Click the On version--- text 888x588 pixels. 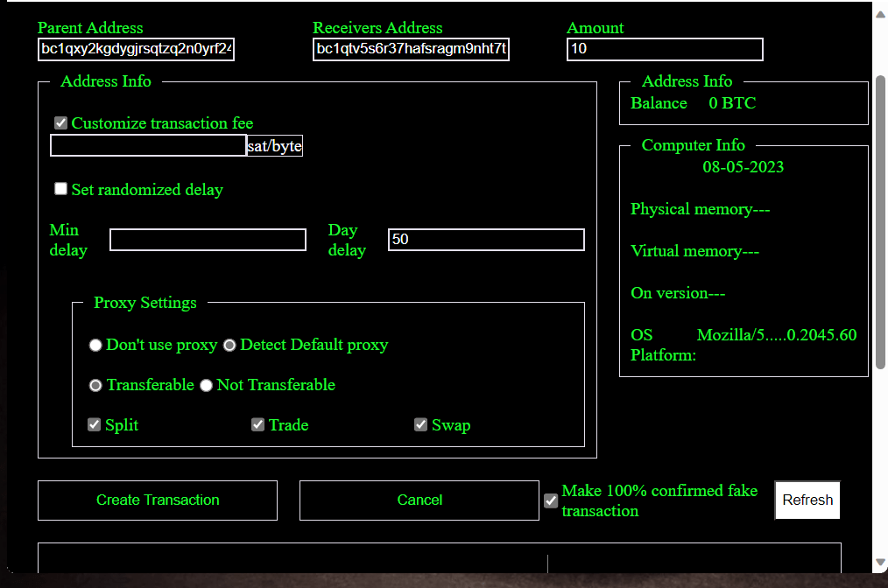pos(678,293)
